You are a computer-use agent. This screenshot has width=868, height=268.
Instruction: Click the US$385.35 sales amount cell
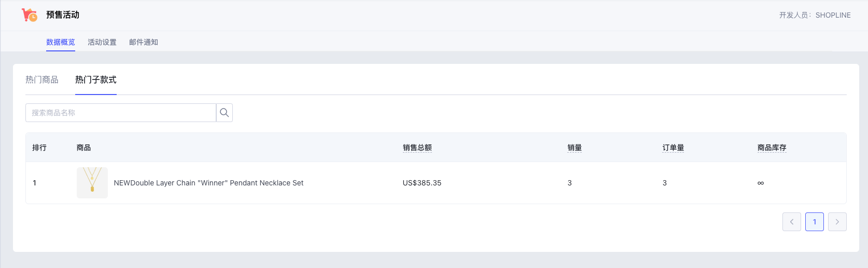[422, 183]
